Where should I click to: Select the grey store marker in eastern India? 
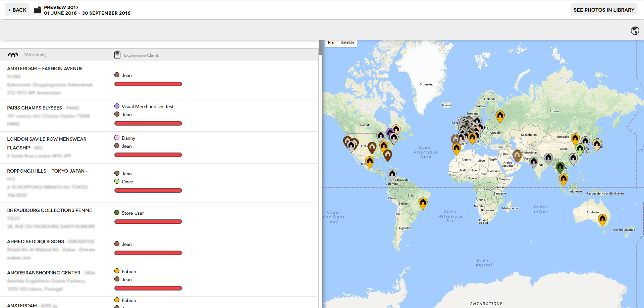(548, 159)
